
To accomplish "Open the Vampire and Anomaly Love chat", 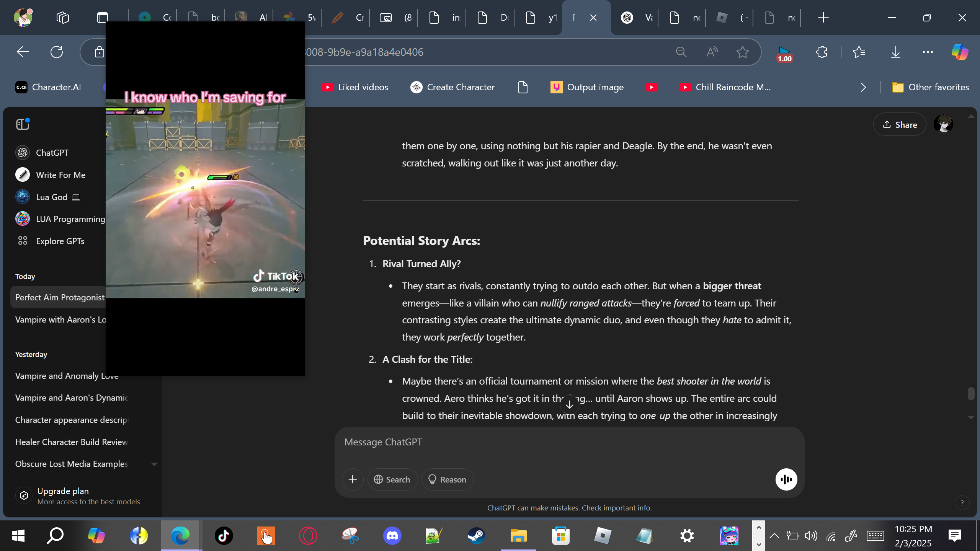I will coord(67,376).
